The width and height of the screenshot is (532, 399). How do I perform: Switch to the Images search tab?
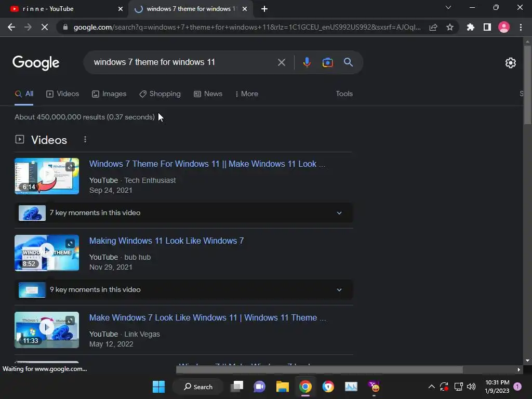point(109,94)
